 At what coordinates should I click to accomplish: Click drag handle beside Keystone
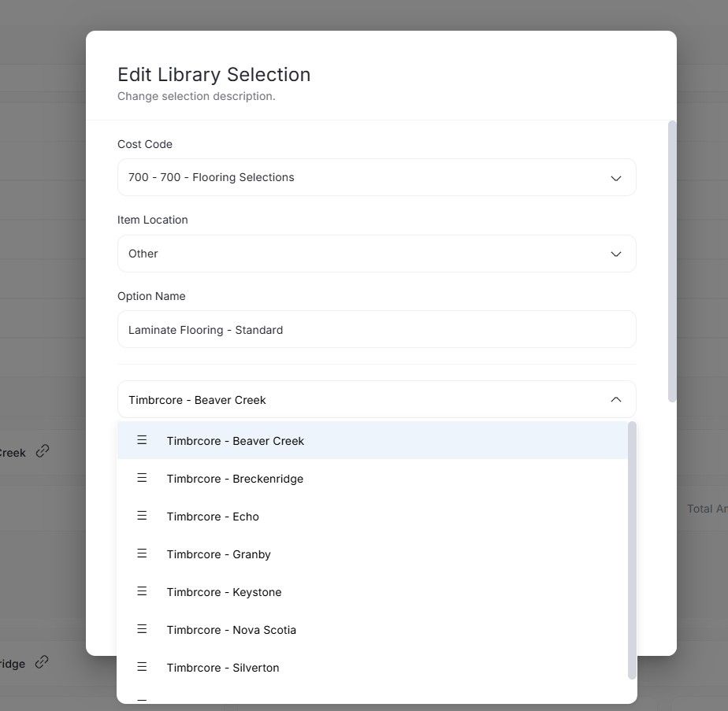(x=142, y=591)
